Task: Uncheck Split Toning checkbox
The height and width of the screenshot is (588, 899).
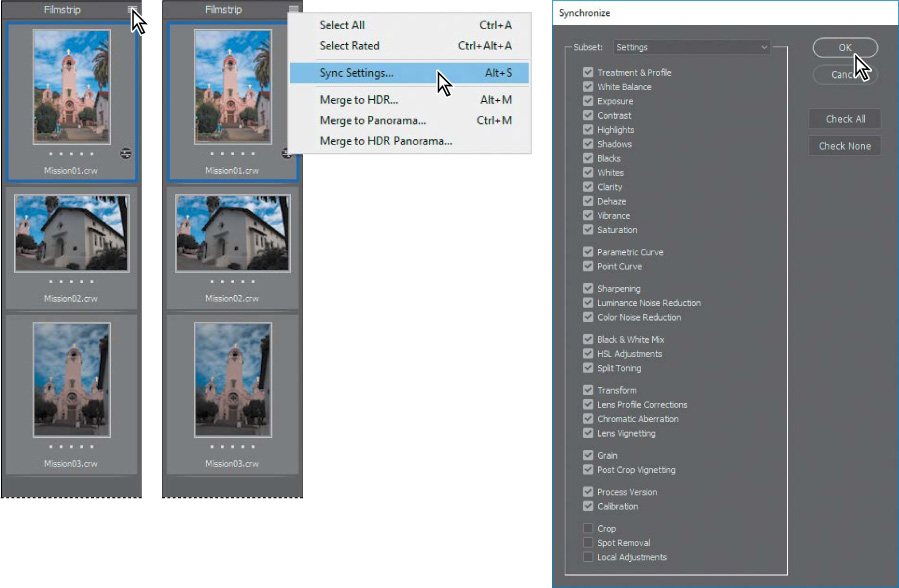Action: click(588, 368)
